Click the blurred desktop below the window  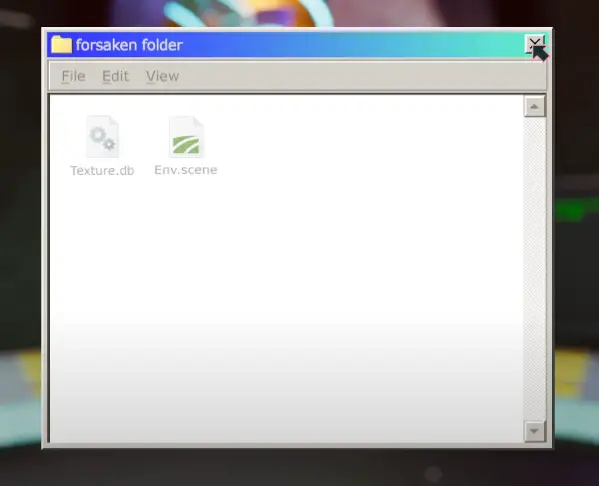click(x=298, y=467)
